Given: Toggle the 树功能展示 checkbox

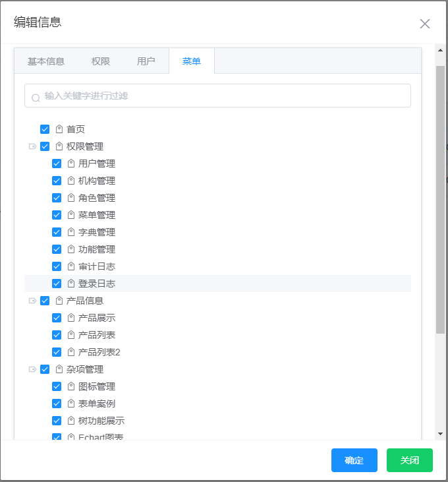Looking at the screenshot, I should coord(57,421).
